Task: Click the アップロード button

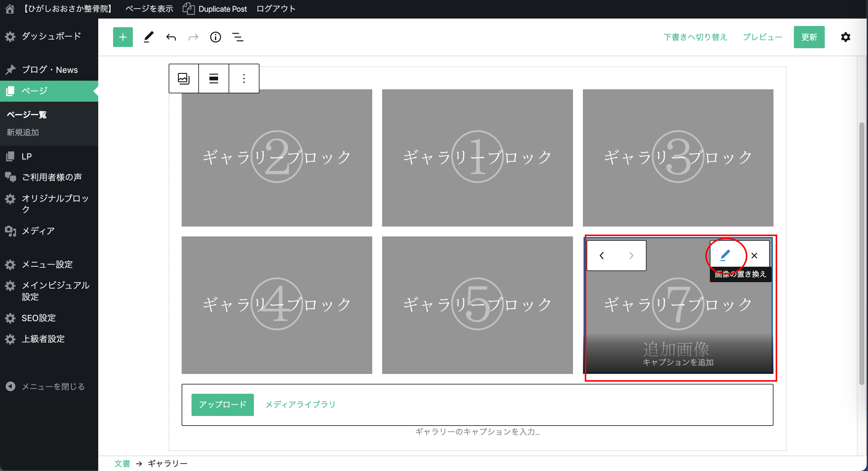Action: pos(222,405)
